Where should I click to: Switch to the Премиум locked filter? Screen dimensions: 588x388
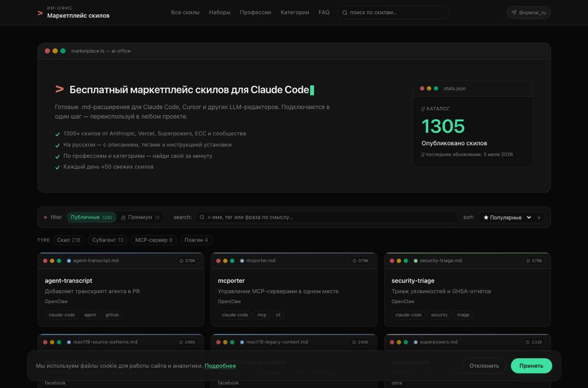coord(141,217)
